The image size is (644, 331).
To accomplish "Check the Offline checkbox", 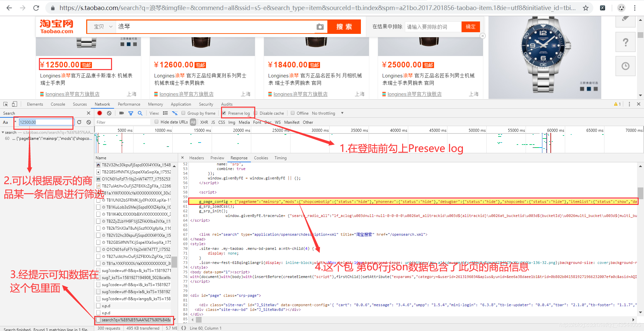I will coord(292,113).
